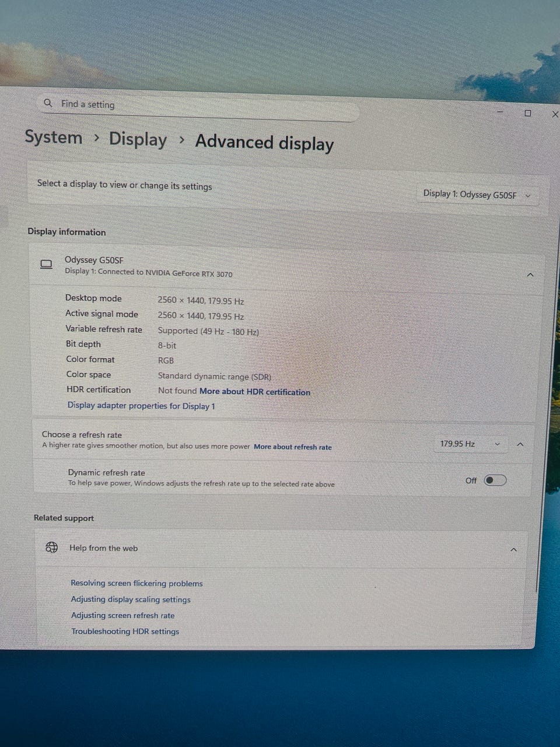Click the Active signal mode value row

click(201, 316)
